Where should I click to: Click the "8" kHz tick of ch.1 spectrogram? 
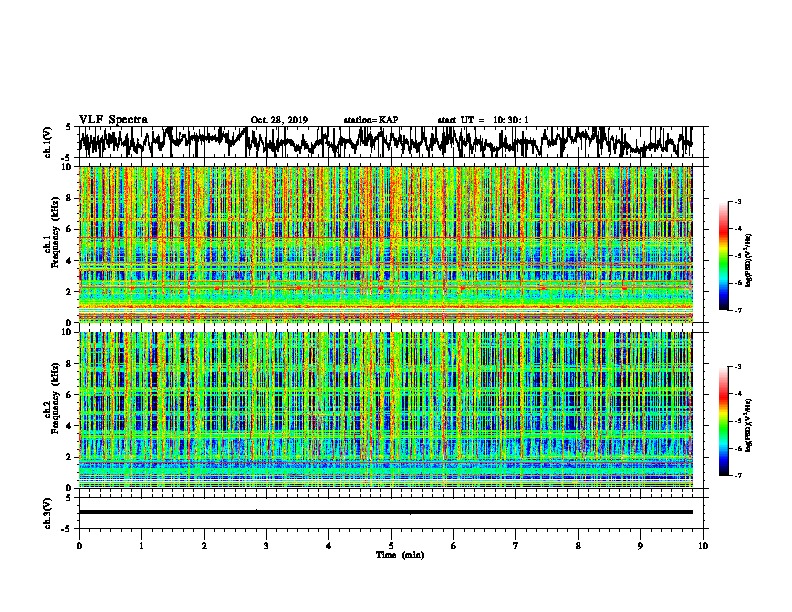click(70, 198)
